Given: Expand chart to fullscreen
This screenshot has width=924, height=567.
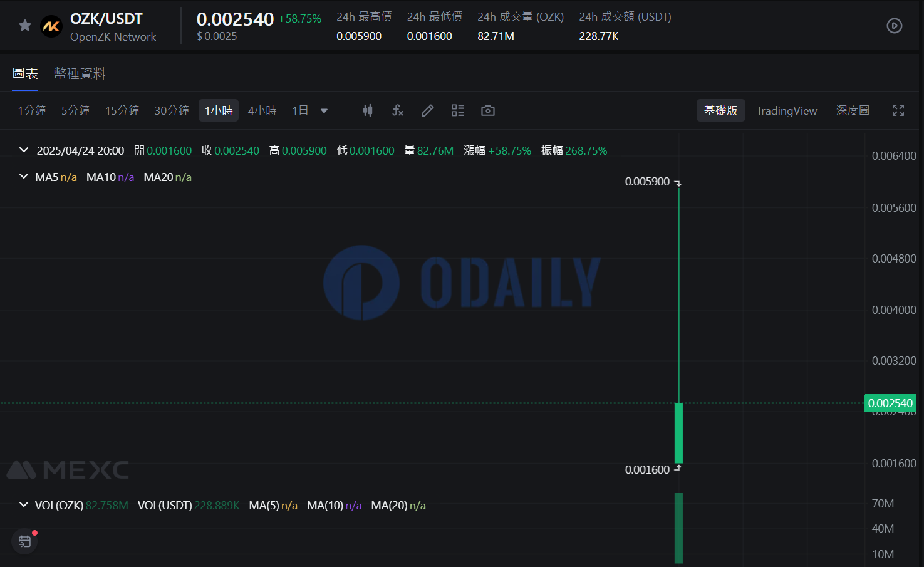Looking at the screenshot, I should (x=898, y=110).
